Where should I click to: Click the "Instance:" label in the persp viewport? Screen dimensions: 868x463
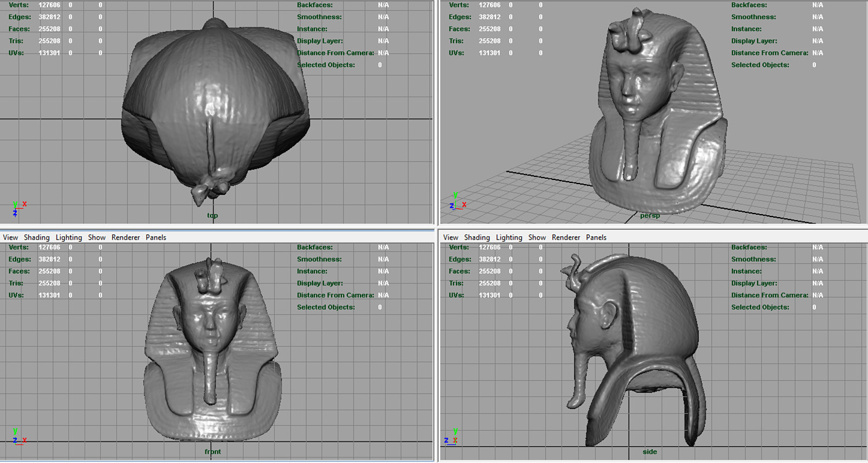click(746, 29)
